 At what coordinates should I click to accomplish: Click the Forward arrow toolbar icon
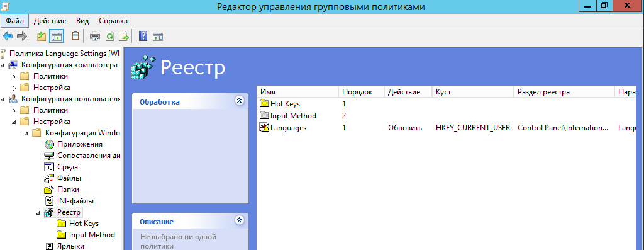pos(22,36)
